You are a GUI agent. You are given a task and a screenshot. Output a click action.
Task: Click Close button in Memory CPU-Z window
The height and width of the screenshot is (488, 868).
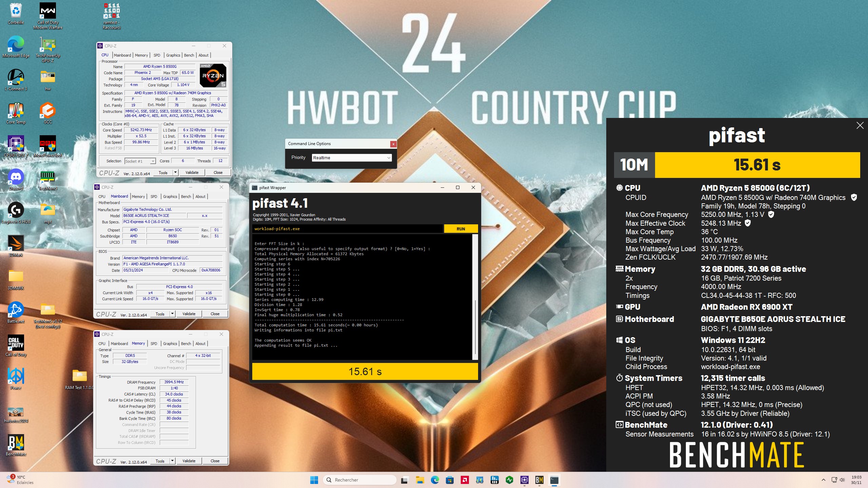pos(215,461)
